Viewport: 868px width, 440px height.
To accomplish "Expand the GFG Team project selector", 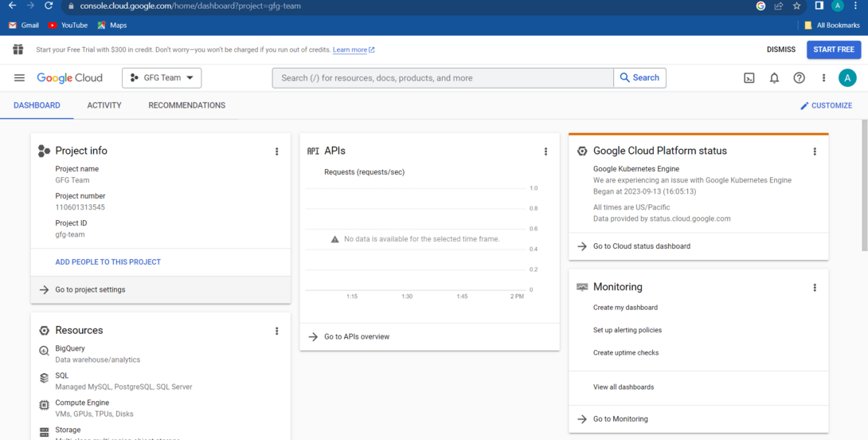I will (x=162, y=78).
